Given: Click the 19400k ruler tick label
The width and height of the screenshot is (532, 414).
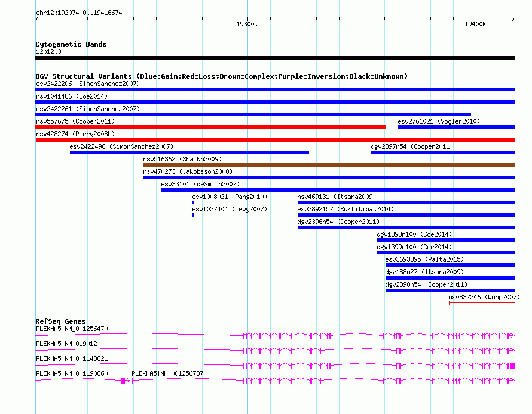Looking at the screenshot, I should 475,24.
